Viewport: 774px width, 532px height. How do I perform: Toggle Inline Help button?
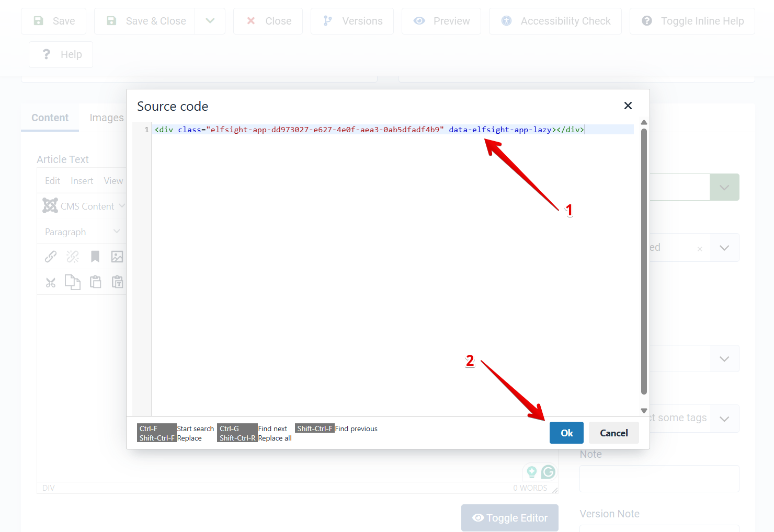692,21
